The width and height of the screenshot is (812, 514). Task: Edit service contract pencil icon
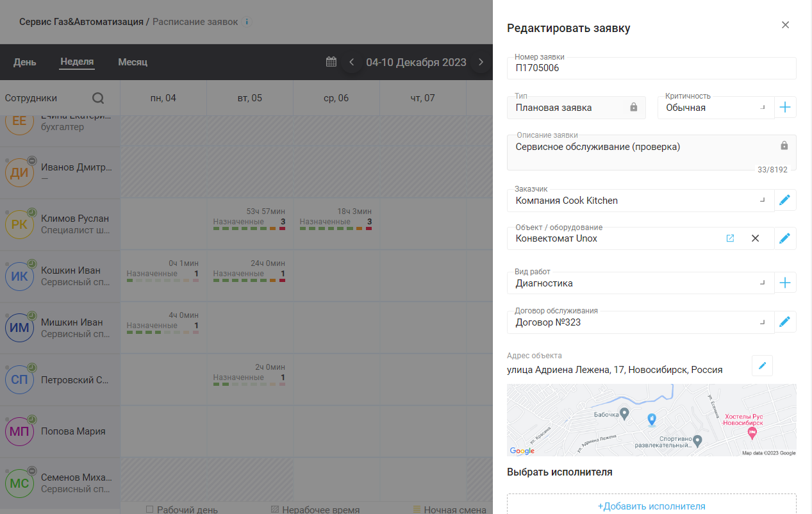785,322
